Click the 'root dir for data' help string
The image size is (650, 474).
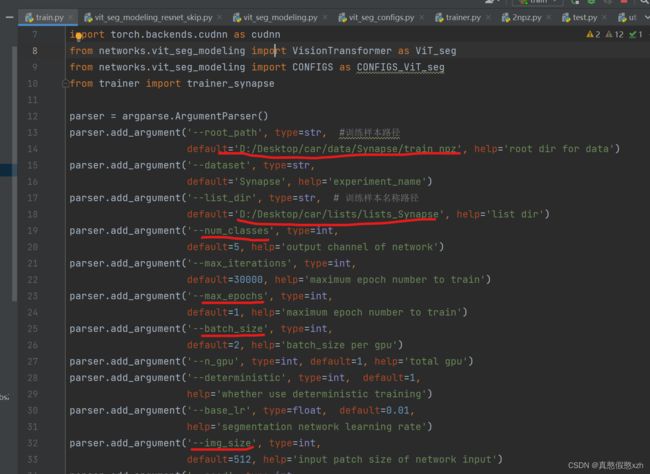[559, 149]
